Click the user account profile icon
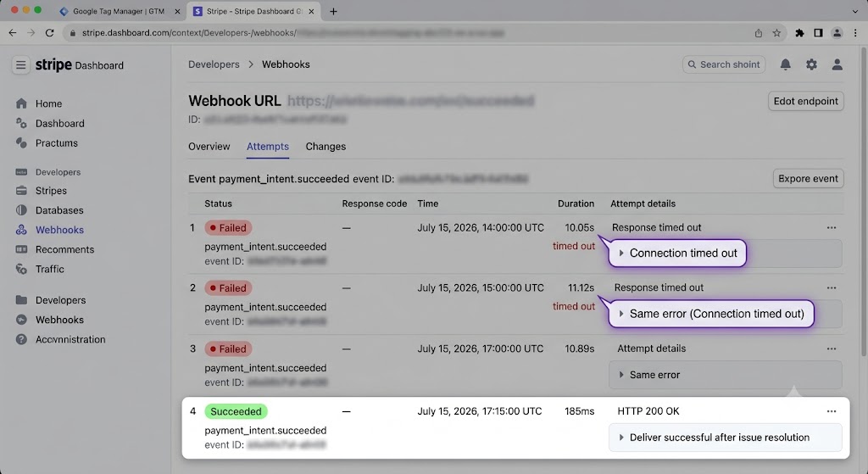This screenshot has height=474, width=868. point(837,64)
